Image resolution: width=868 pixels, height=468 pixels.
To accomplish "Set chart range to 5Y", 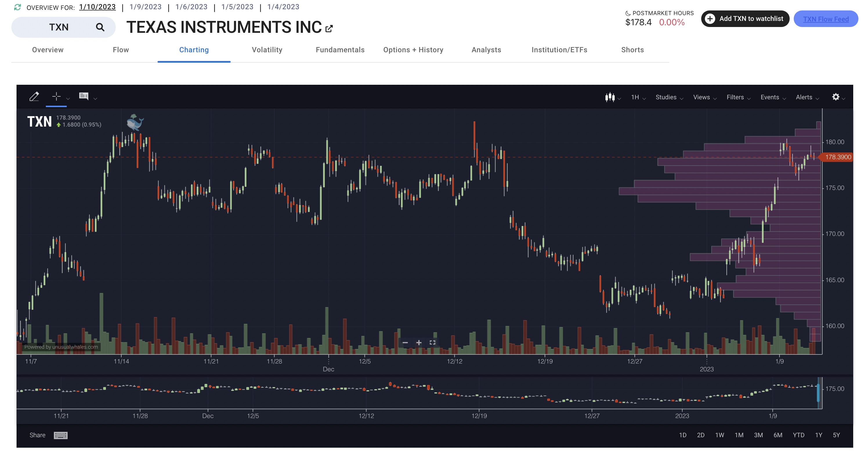I will (836, 435).
